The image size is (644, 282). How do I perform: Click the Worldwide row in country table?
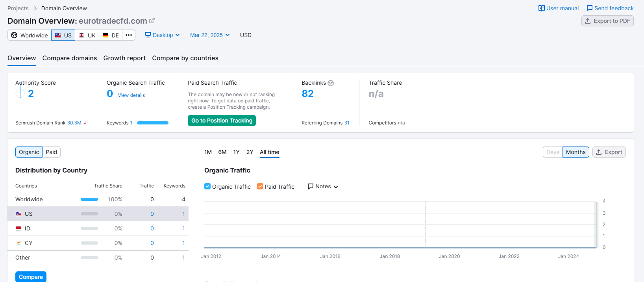click(98, 199)
